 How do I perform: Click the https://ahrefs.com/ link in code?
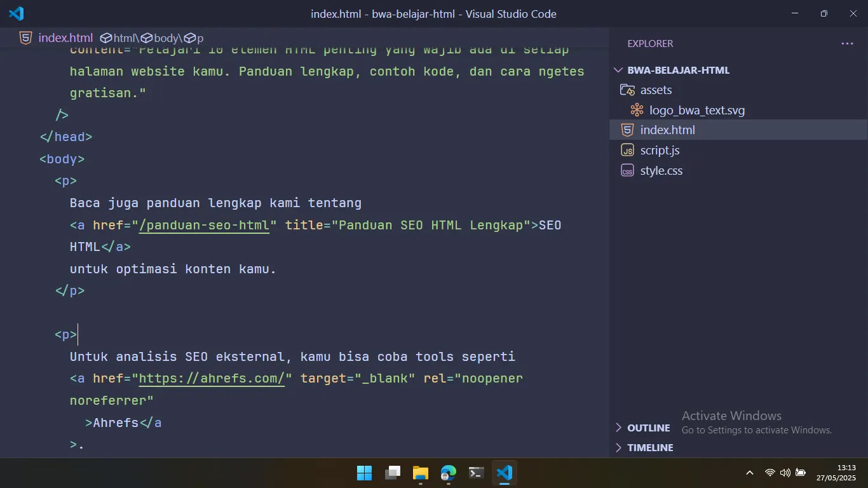point(212,379)
